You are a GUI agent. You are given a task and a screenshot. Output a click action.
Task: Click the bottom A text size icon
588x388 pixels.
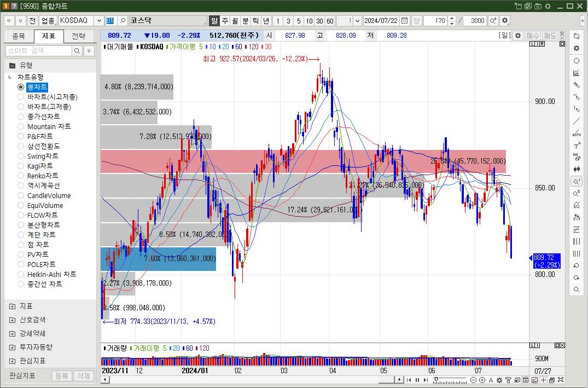click(x=491, y=380)
